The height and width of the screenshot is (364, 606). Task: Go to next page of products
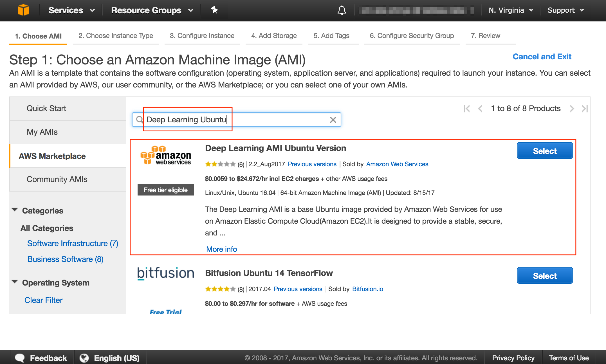[572, 109]
